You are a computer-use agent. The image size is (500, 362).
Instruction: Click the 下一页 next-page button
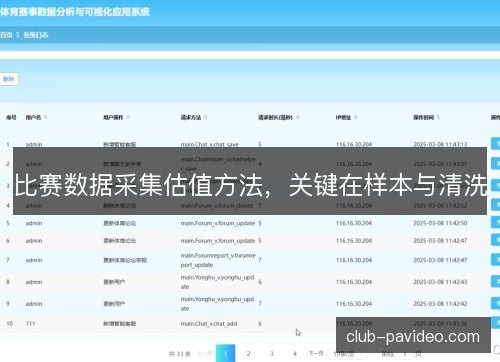tap(316, 353)
